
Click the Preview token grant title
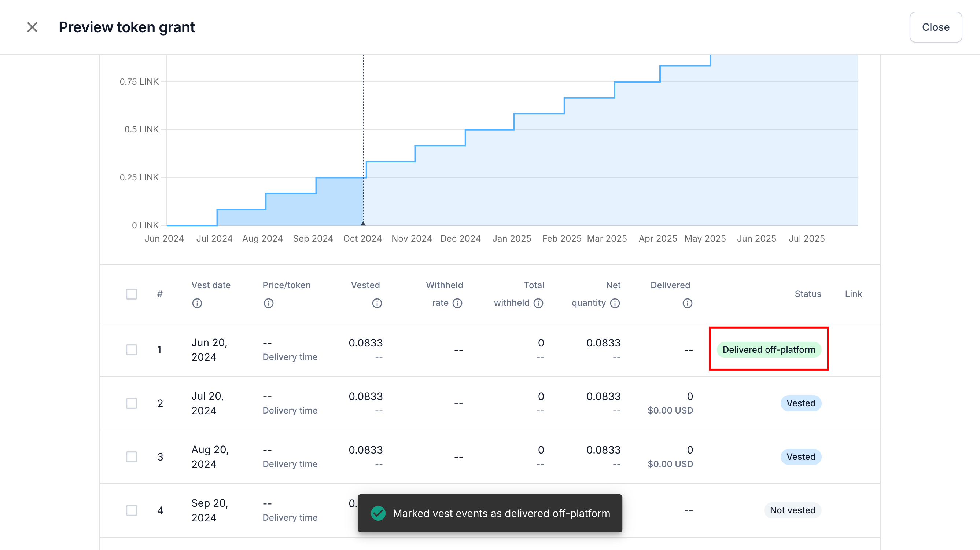[x=127, y=27]
